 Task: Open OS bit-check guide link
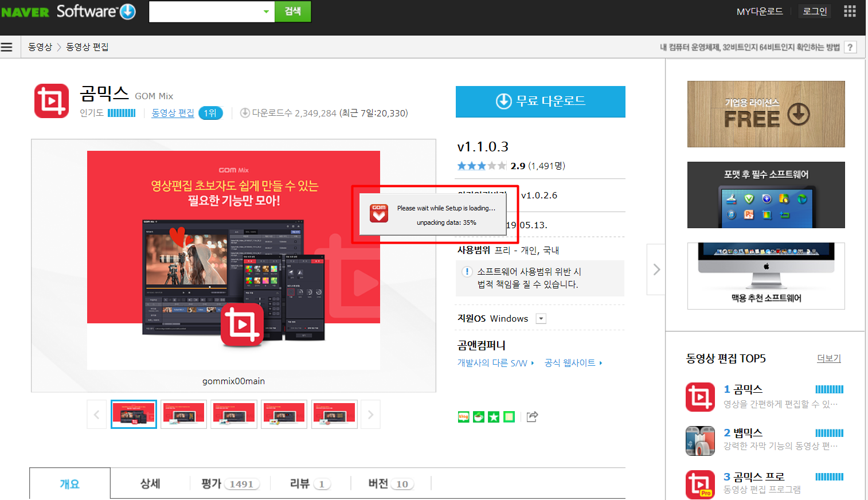click(750, 47)
